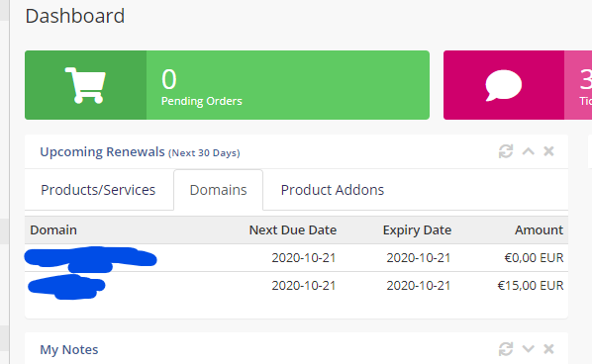Screen dimensions: 592x364
Task: Click the Expiry Date column header
Action: (417, 230)
